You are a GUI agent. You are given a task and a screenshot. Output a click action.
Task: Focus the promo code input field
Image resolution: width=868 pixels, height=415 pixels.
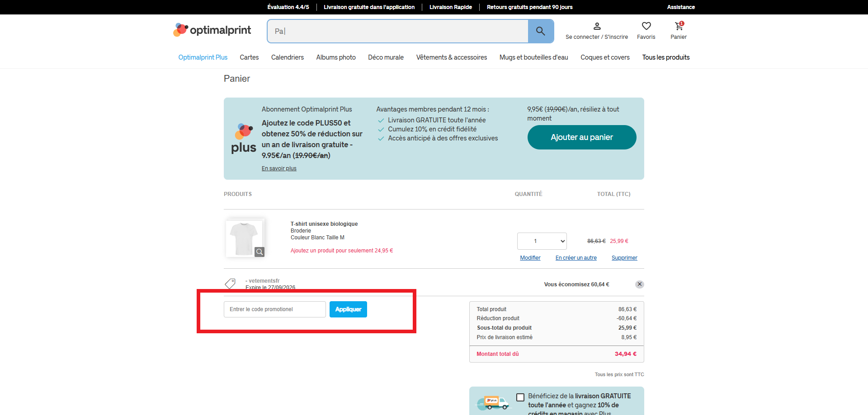click(275, 309)
